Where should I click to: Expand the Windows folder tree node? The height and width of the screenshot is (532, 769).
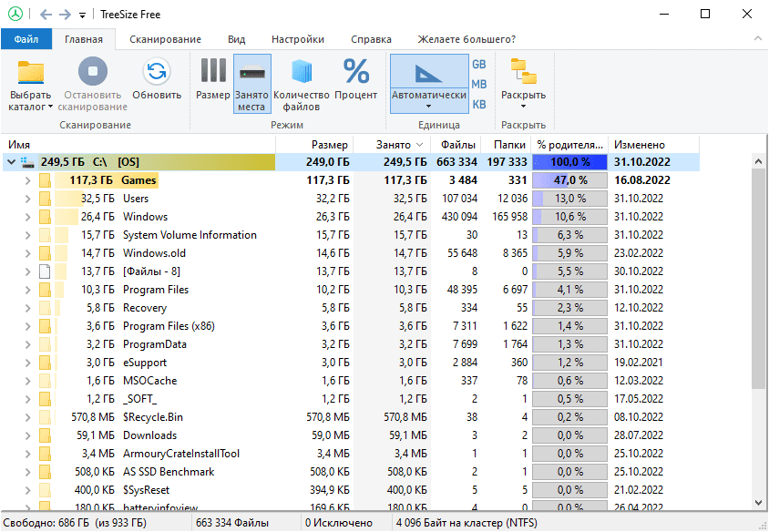pos(28,217)
